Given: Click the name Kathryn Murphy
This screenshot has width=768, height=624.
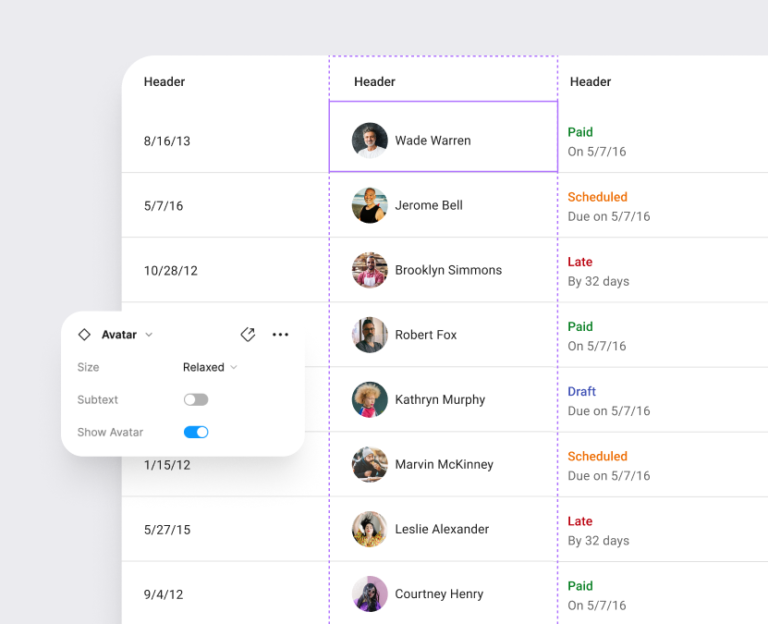Looking at the screenshot, I should pos(440,400).
